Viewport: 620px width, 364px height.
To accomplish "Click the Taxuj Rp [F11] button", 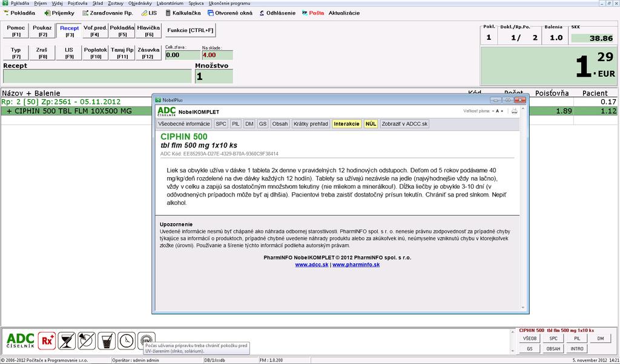I will 122,53.
